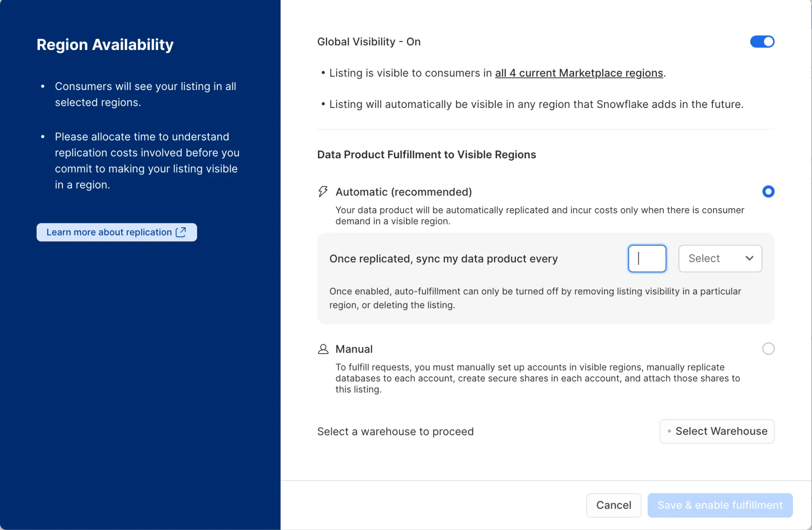Click Save & enable fulfillment button
Image resolution: width=812 pixels, height=530 pixels.
pos(720,505)
